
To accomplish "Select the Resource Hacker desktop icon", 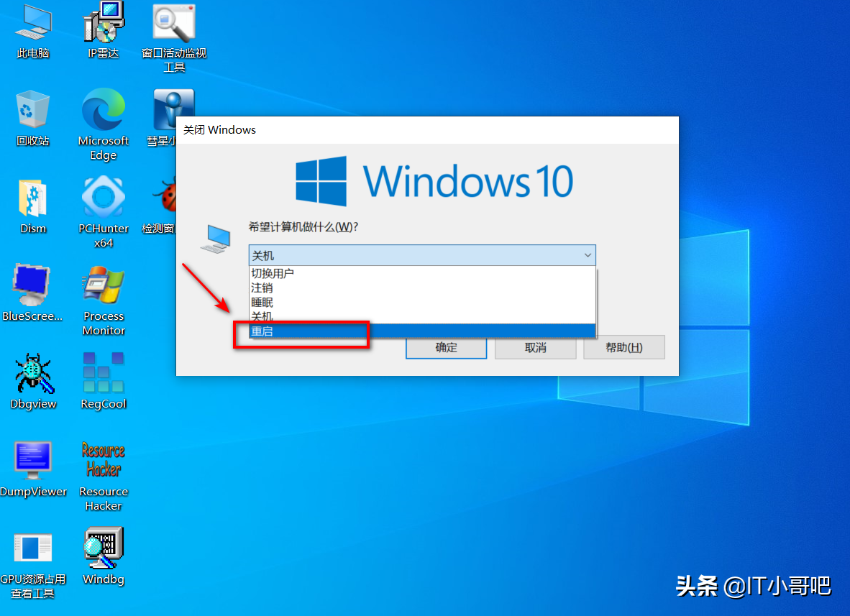I will point(103,476).
